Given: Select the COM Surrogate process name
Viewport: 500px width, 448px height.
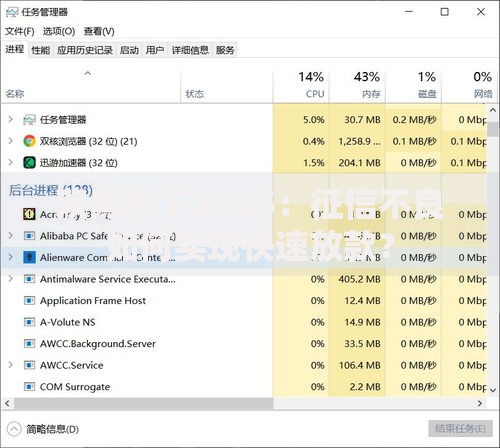Looking at the screenshot, I should (75, 387).
